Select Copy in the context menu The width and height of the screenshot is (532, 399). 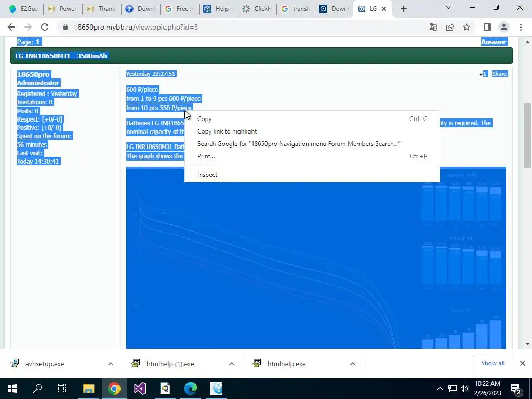312,119
